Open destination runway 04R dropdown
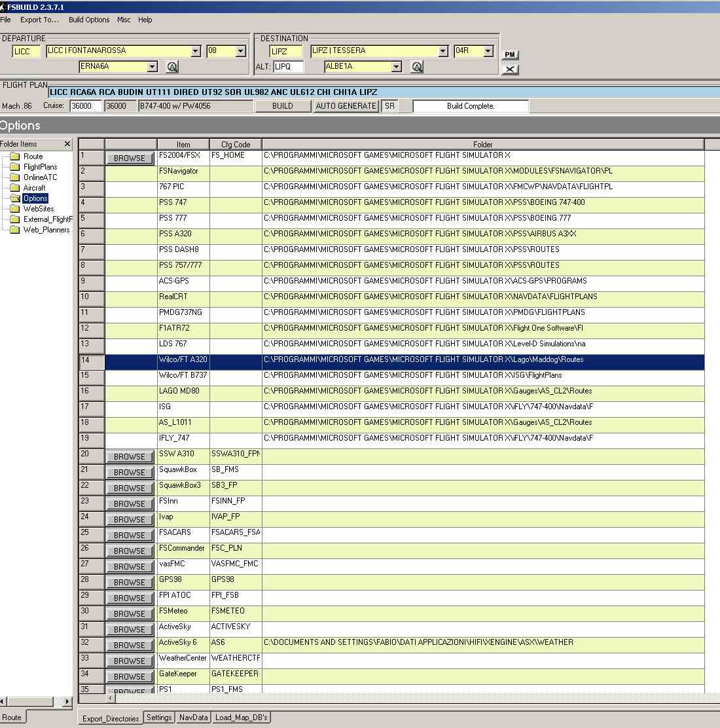The width and height of the screenshot is (720, 728). click(x=488, y=51)
